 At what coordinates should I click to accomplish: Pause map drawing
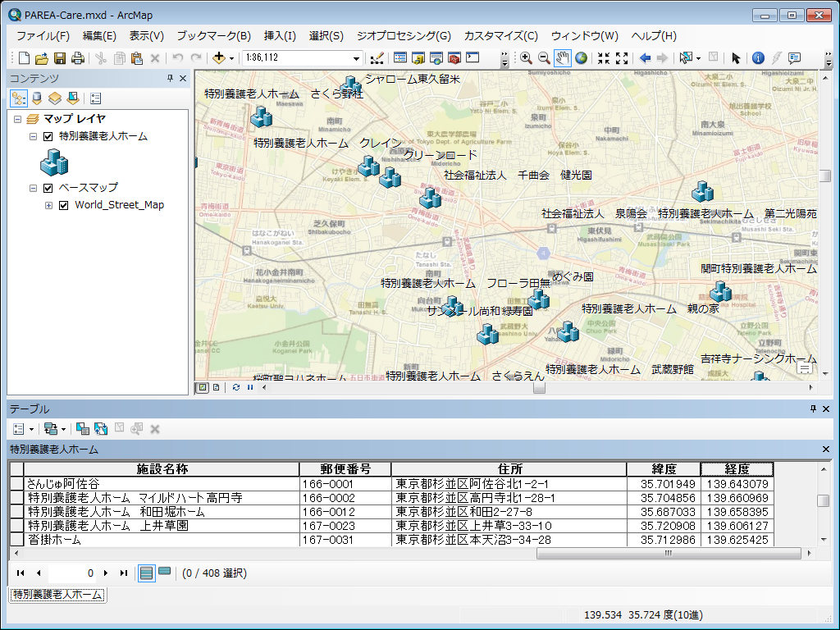pyautogui.click(x=250, y=387)
